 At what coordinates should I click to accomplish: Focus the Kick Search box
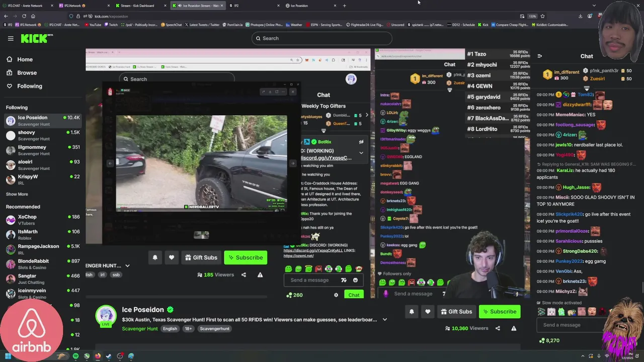322,38
